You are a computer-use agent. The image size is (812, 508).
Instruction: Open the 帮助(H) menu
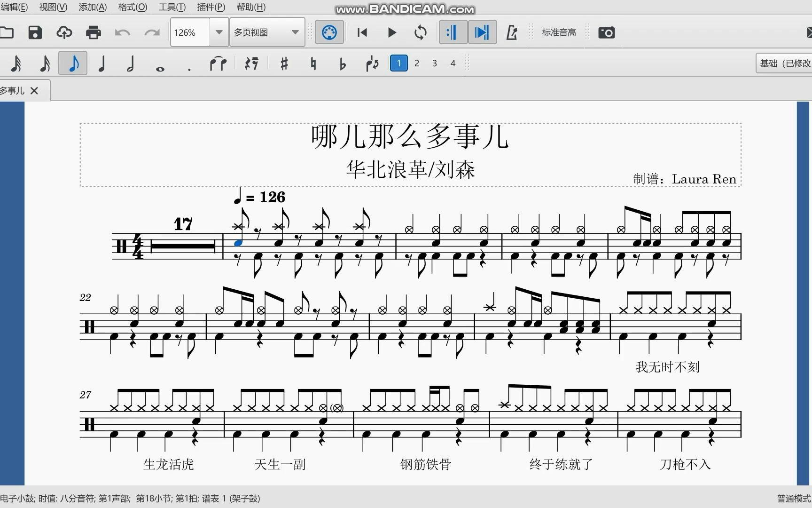pos(251,7)
